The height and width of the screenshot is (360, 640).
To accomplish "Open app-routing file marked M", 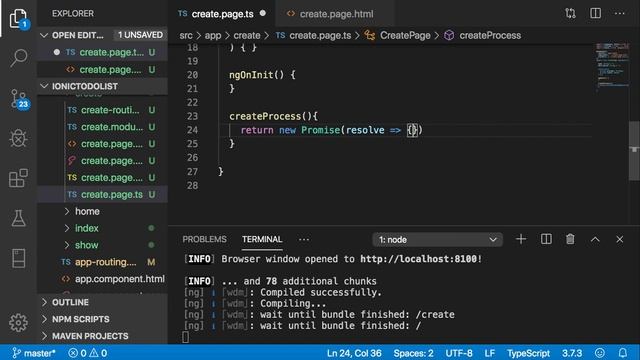I will (x=106, y=262).
